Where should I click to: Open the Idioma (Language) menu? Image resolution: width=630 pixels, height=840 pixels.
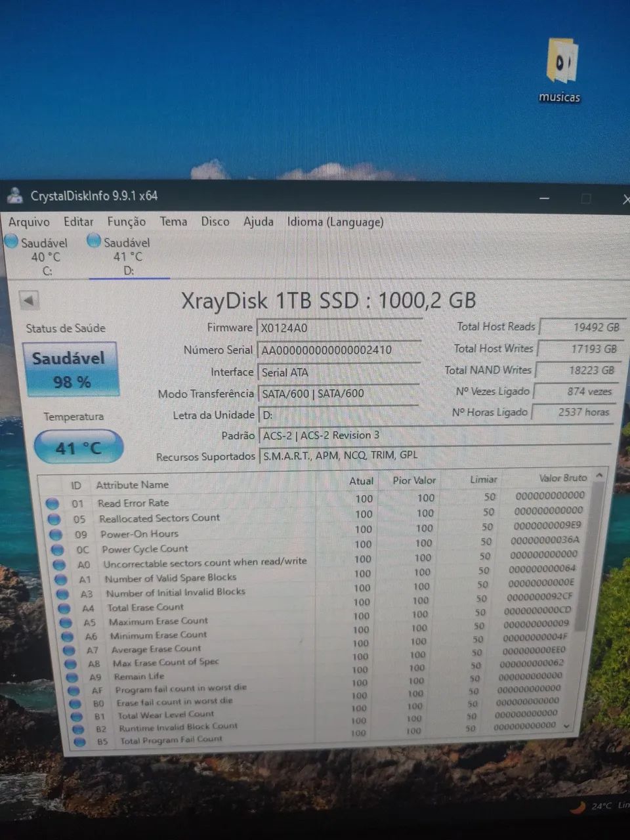point(335,222)
